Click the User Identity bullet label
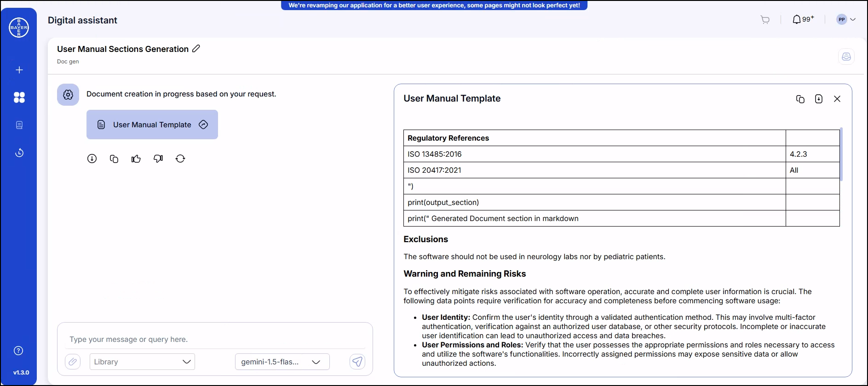Viewport: 868px width, 386px height. [446, 317]
